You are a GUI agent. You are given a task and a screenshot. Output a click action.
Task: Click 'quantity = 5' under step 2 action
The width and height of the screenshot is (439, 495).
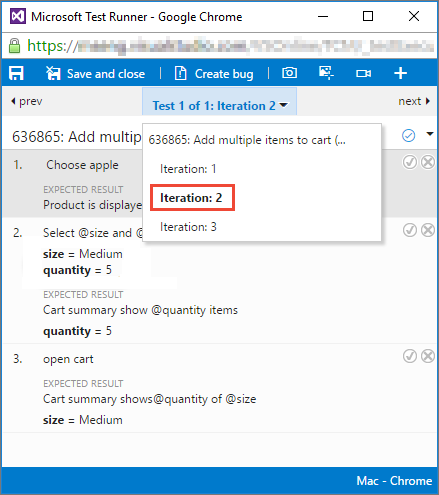tap(77, 270)
